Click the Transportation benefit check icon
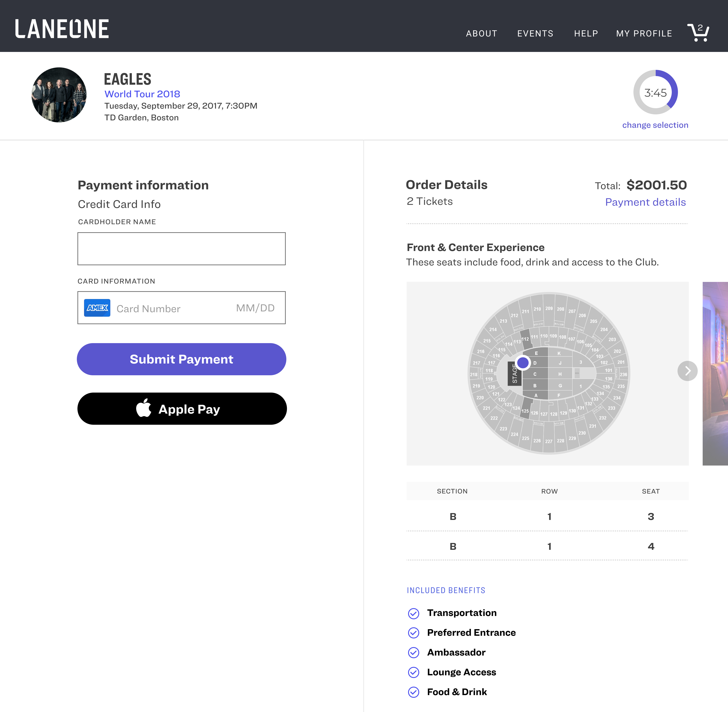Screen dimensions: 728x712 (x=413, y=613)
